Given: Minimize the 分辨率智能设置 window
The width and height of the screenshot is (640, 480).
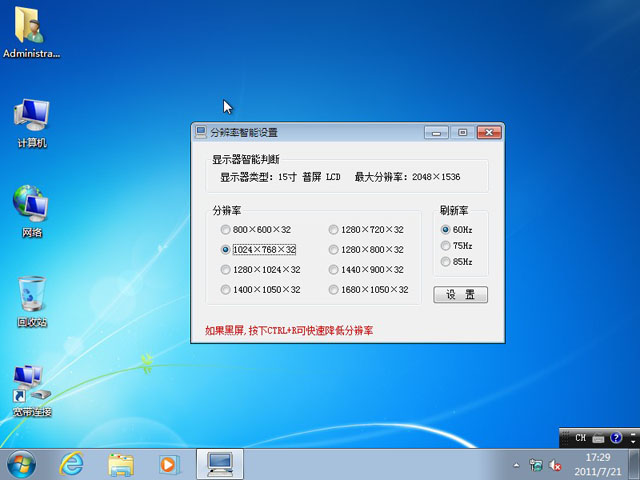Looking at the screenshot, I should pyautogui.click(x=436, y=132).
